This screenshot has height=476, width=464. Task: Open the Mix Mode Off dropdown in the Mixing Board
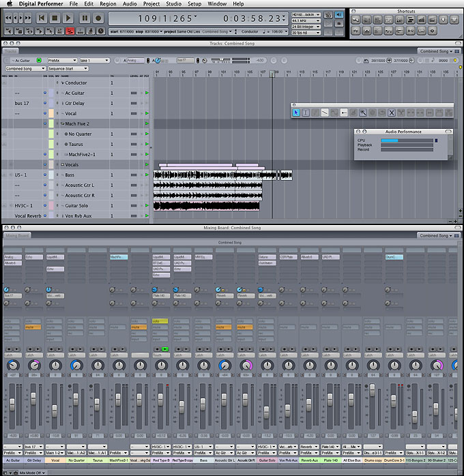click(x=31, y=473)
